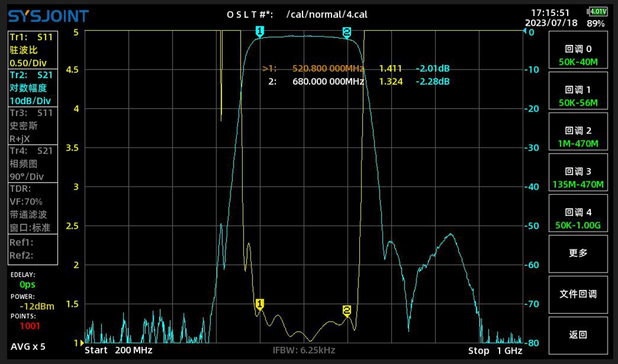Click the battery indicator icon

597,12
